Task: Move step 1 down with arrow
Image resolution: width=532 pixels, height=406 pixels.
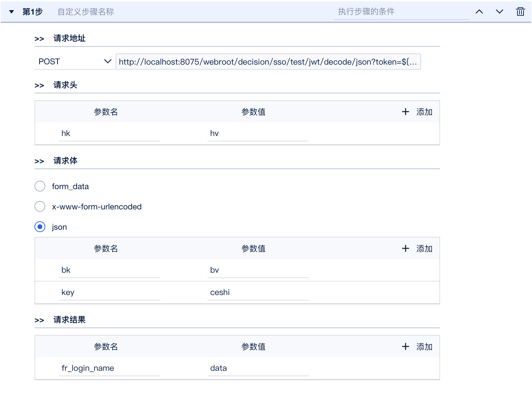Action: click(499, 12)
